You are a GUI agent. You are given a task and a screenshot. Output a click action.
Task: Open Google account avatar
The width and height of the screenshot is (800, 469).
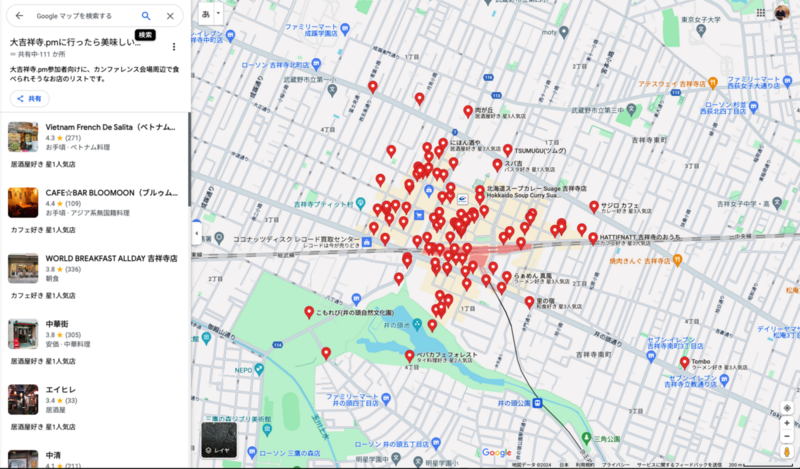point(782,13)
